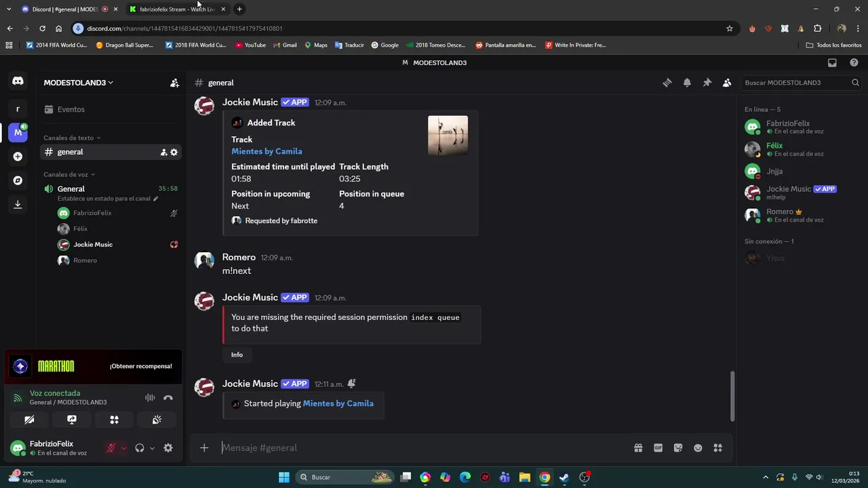Open File Explorer from the taskbar
This screenshot has height=488, width=868.
pos(524,477)
